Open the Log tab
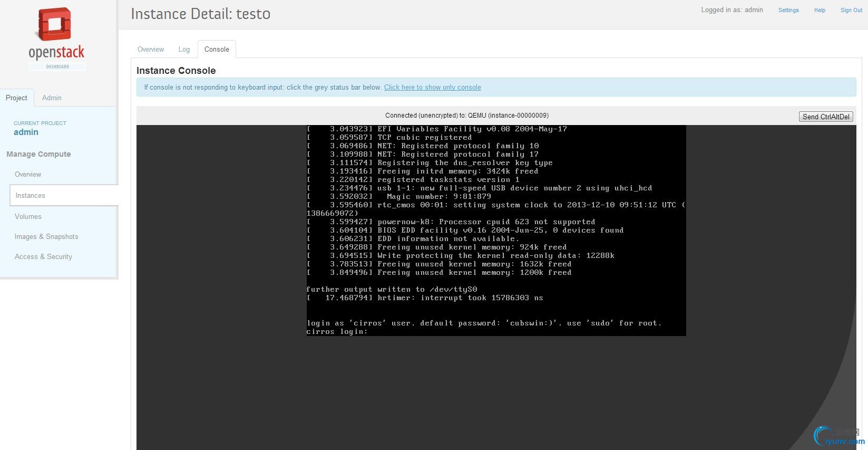868x450 pixels. tap(184, 49)
